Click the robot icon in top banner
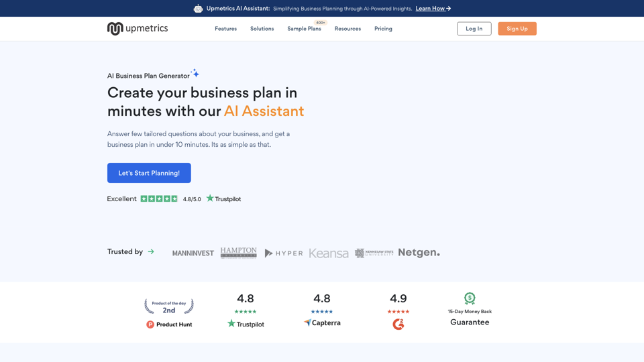Viewport: 644px width, 362px height. click(198, 9)
